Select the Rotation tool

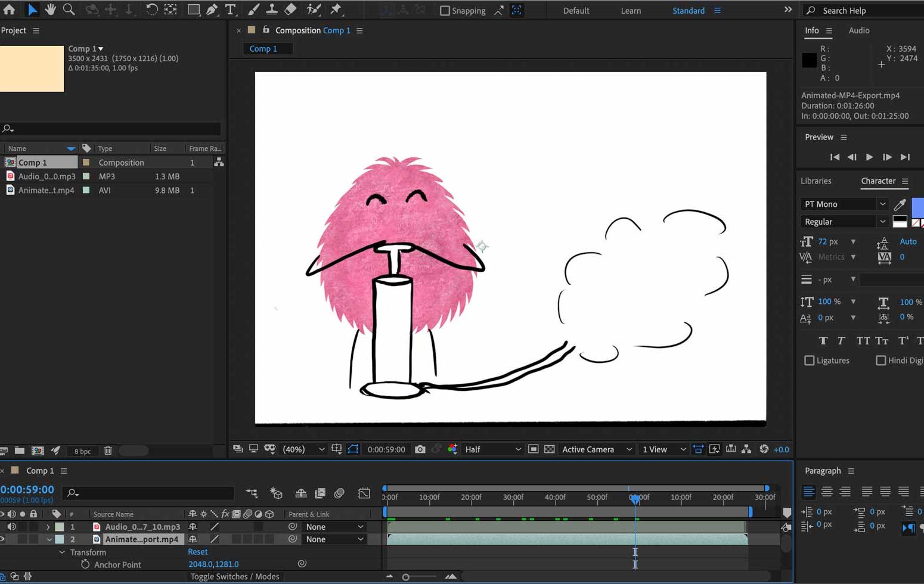click(x=151, y=10)
